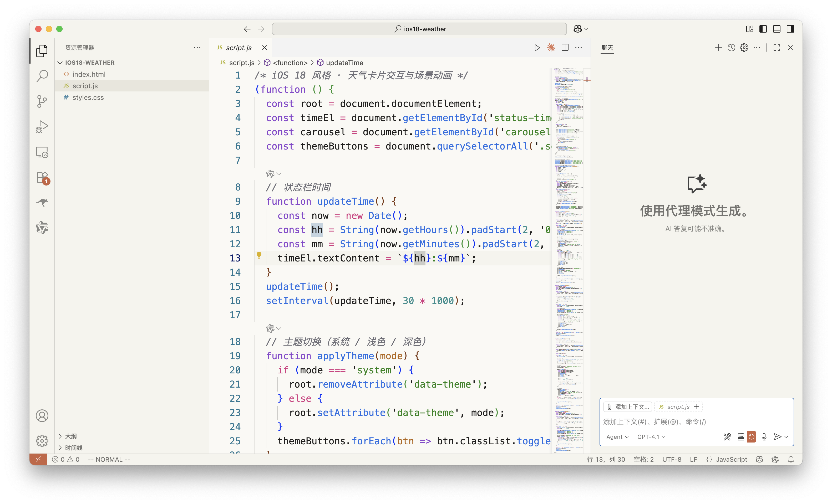Open the send options chevron
832x504 pixels.
787,437
